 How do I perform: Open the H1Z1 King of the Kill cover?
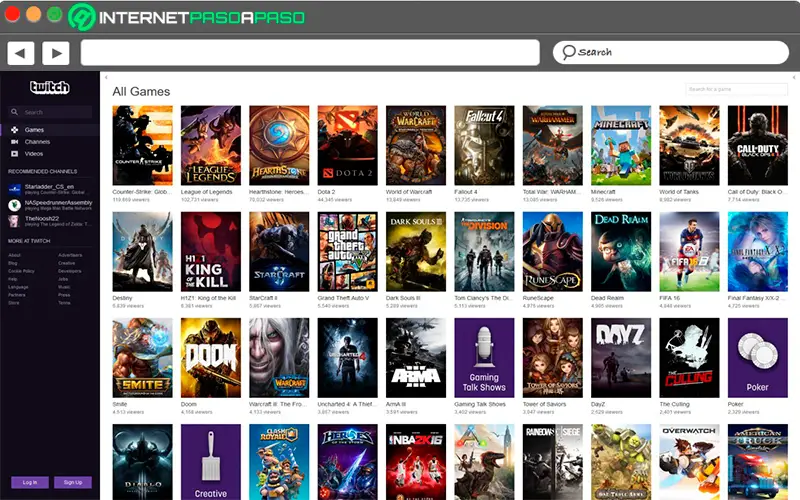click(x=211, y=252)
